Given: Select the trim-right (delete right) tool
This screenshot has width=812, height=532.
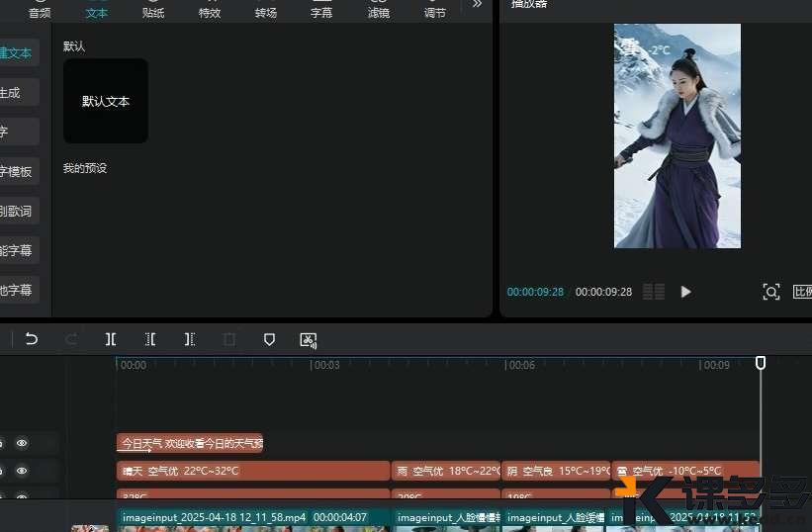Looking at the screenshot, I should click(189, 339).
